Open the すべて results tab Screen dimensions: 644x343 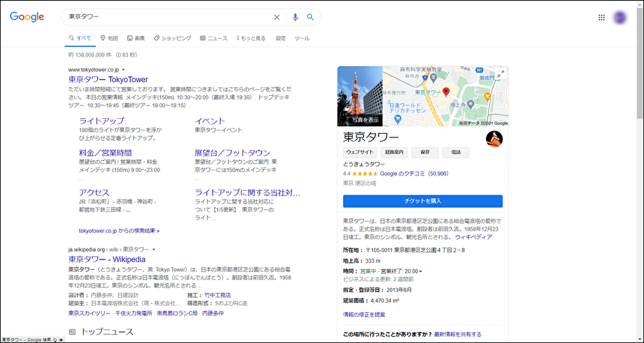click(x=80, y=38)
